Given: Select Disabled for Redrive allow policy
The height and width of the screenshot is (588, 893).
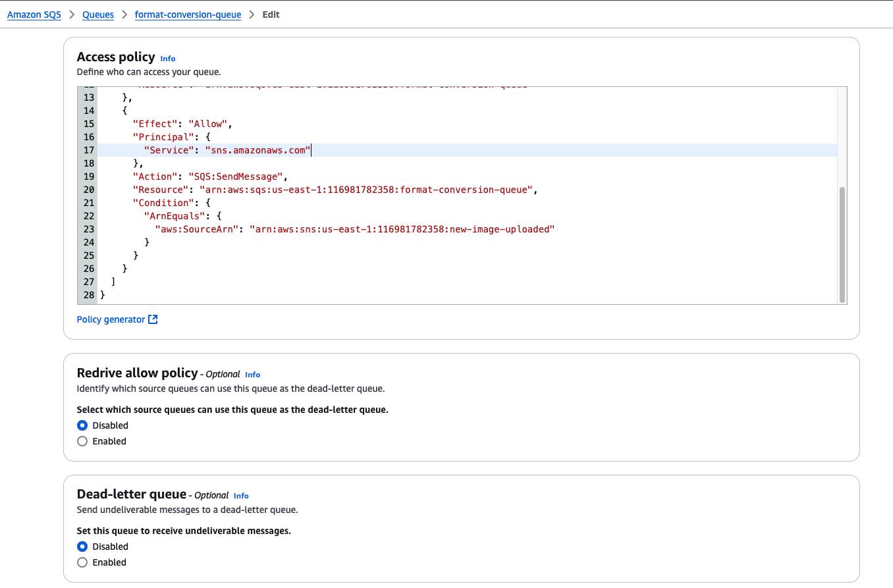Looking at the screenshot, I should (x=82, y=425).
